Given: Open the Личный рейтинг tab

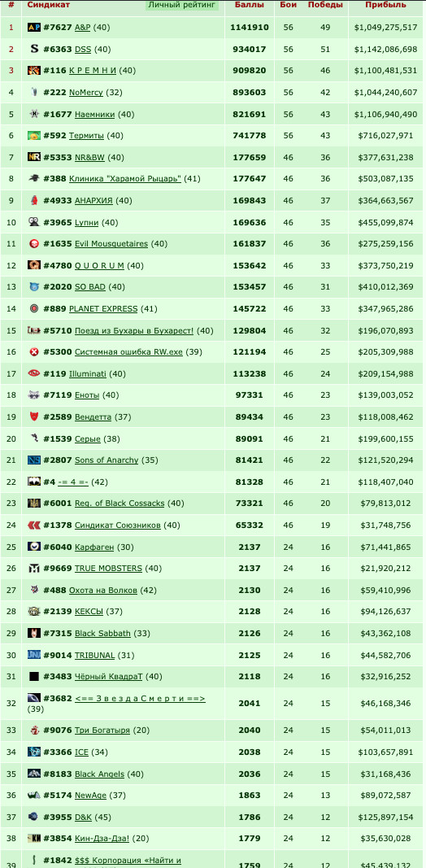Looking at the screenshot, I should [182, 5].
